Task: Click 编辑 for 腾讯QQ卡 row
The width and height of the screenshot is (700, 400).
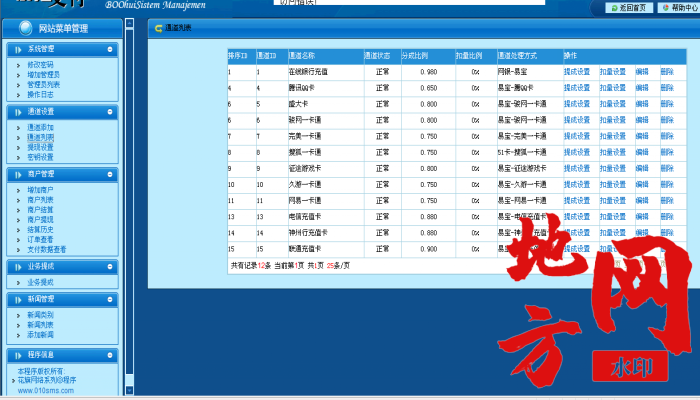Action: pos(642,88)
